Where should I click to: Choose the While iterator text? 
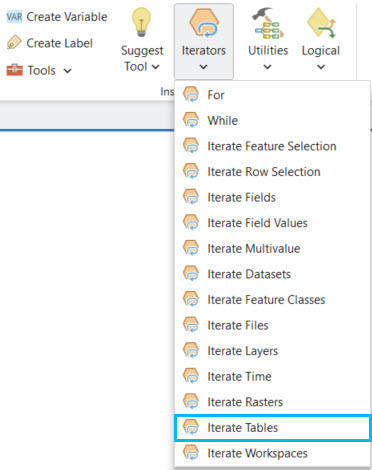(223, 120)
